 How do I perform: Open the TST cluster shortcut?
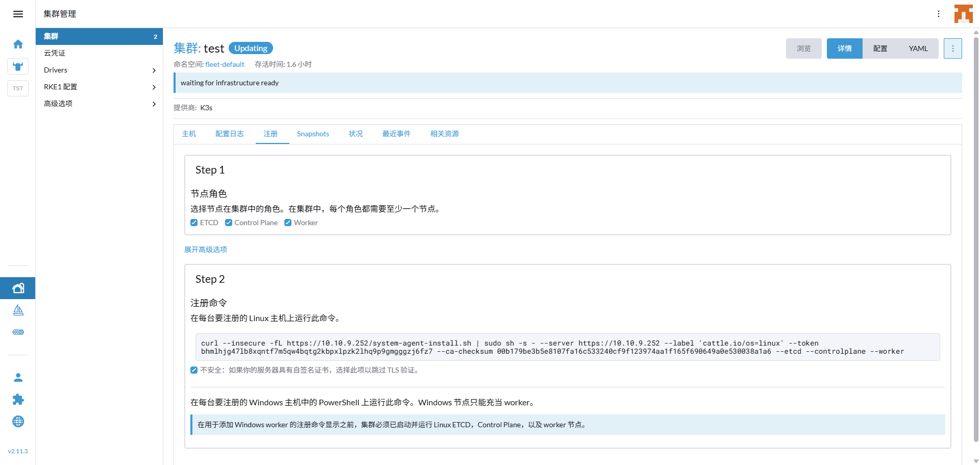18,88
